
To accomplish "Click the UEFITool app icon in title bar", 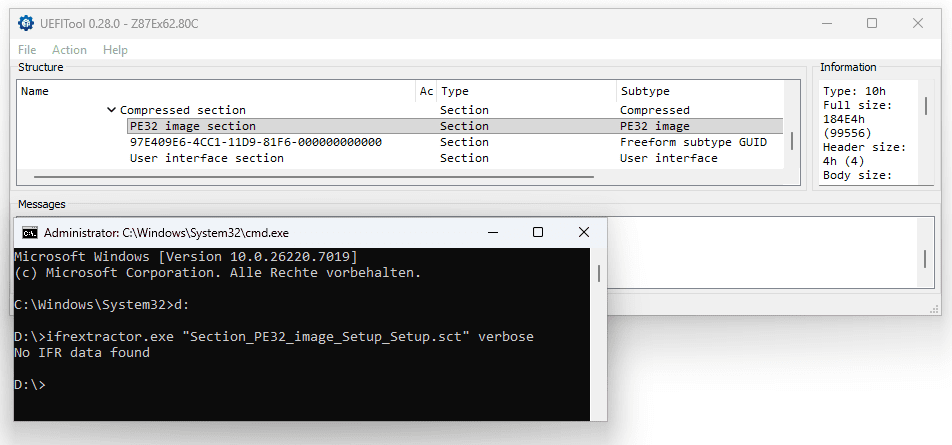I will click(x=25, y=23).
